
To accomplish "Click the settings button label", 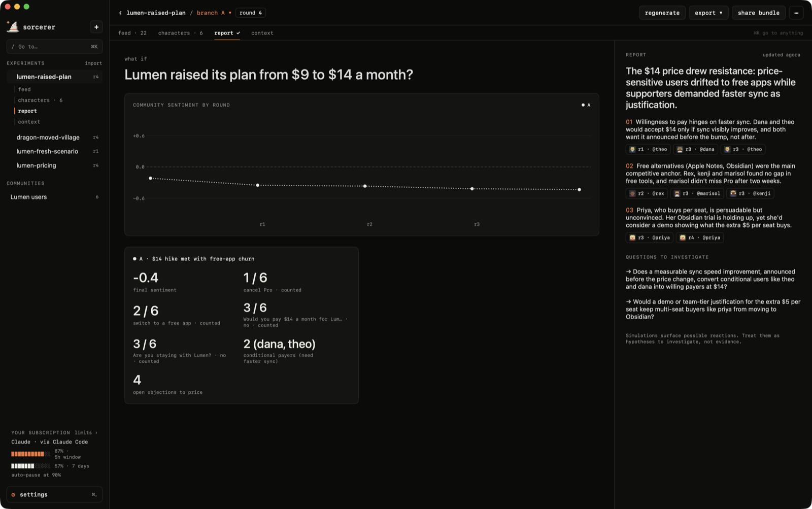I will point(33,495).
